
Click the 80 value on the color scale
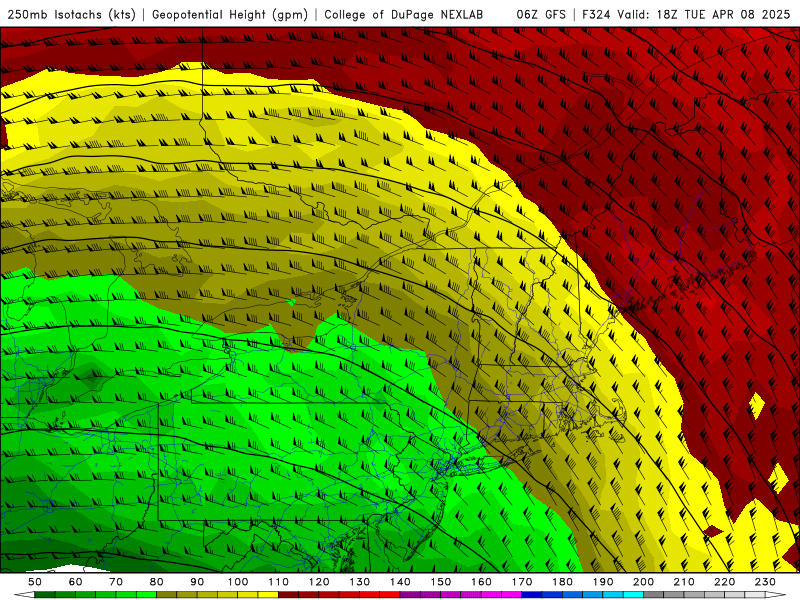click(157, 582)
